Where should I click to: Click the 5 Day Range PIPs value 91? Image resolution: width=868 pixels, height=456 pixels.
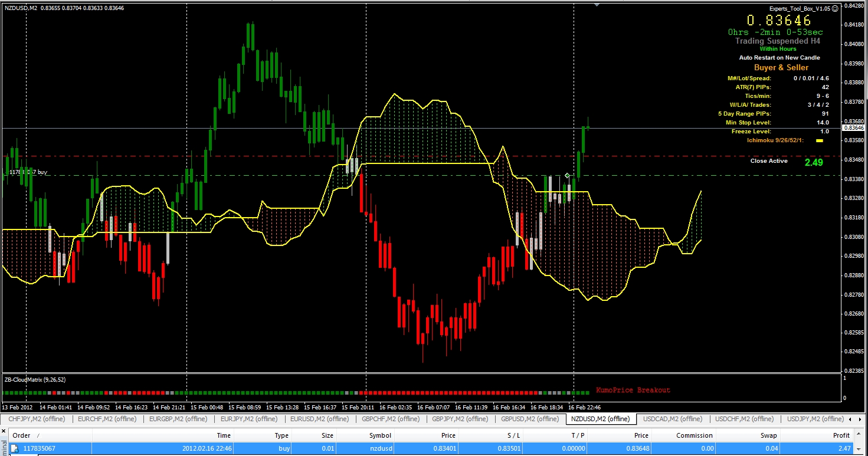point(825,114)
